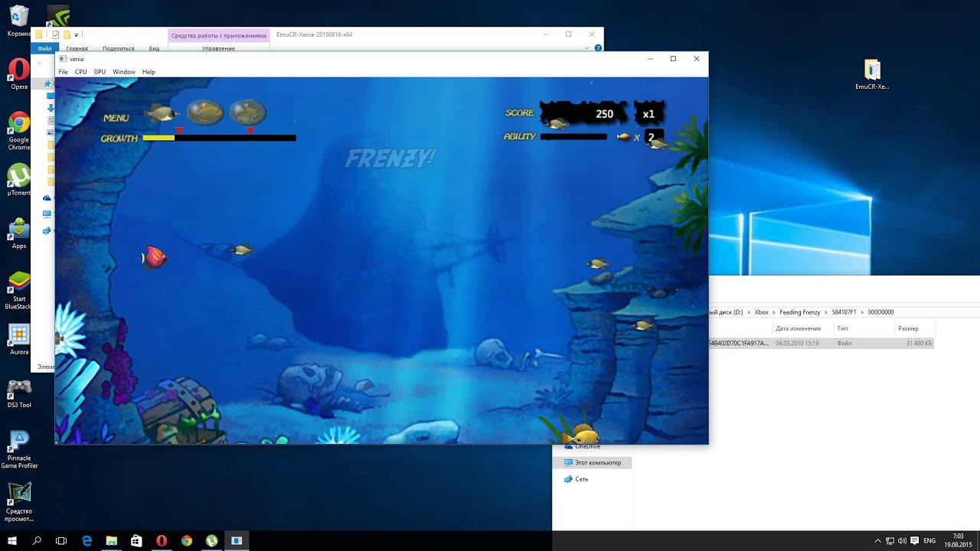Switch to the Поделиться ribbon tab
The height and width of the screenshot is (551, 980).
click(x=118, y=48)
